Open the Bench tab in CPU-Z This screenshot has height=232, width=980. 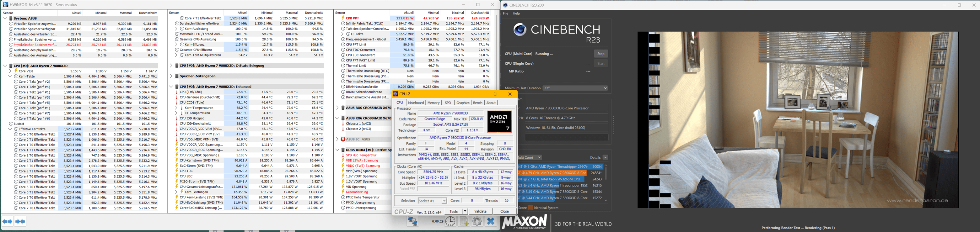(477, 103)
